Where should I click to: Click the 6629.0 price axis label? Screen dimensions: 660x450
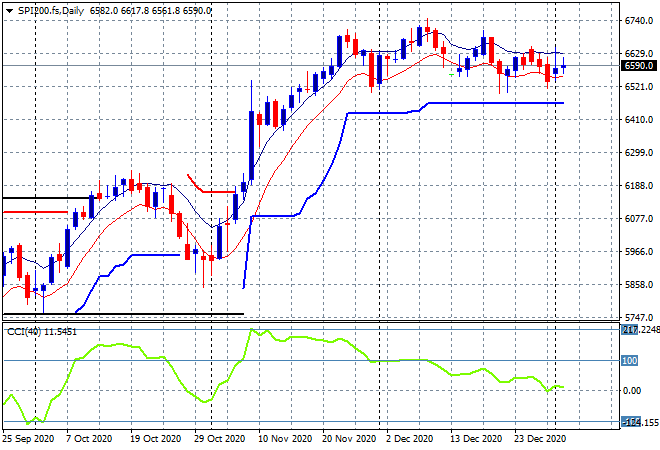(639, 53)
